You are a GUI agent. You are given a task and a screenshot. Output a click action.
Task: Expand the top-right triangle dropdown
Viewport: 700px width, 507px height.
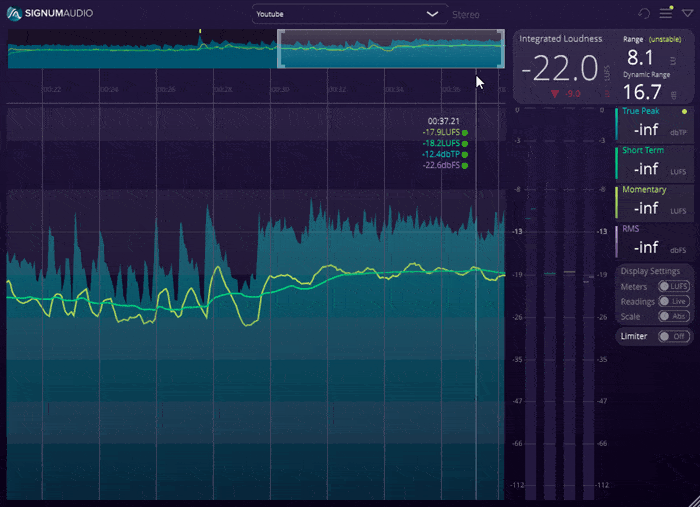click(686, 14)
